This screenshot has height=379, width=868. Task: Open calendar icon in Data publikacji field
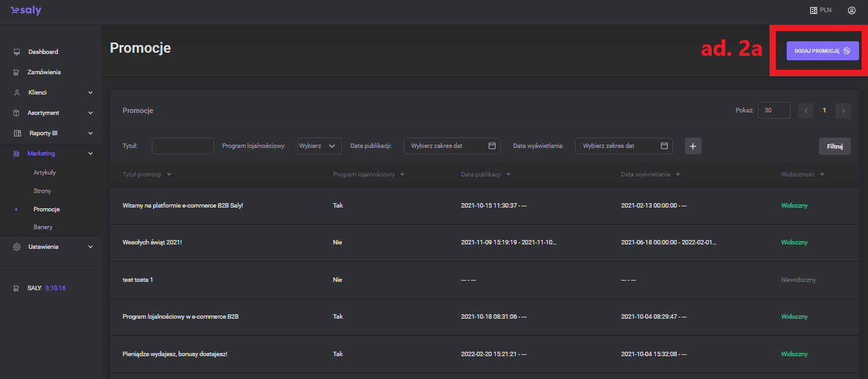[x=492, y=146]
